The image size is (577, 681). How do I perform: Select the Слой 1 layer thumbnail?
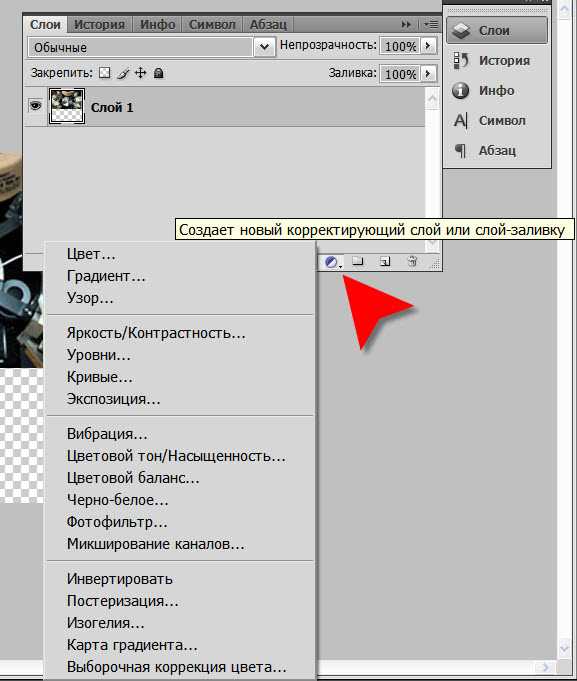click(x=67, y=106)
